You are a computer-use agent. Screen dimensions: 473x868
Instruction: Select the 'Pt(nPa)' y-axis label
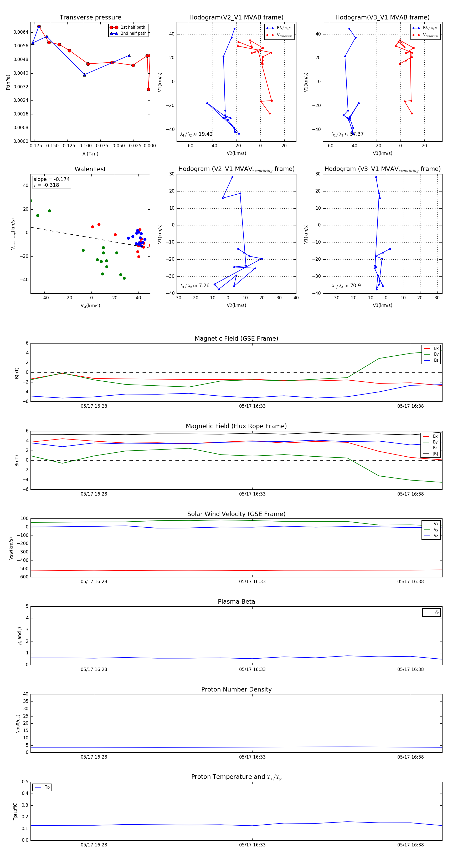8,82
